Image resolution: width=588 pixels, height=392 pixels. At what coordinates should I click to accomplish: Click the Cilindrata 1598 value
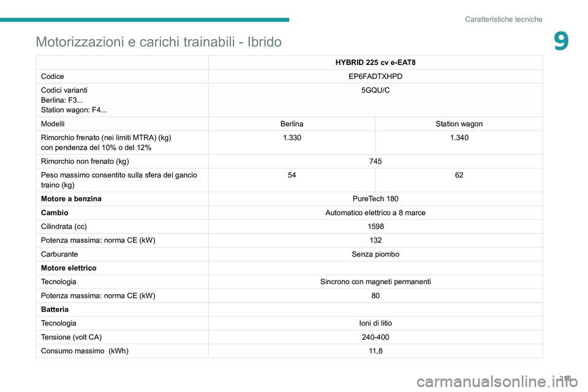pos(375,227)
